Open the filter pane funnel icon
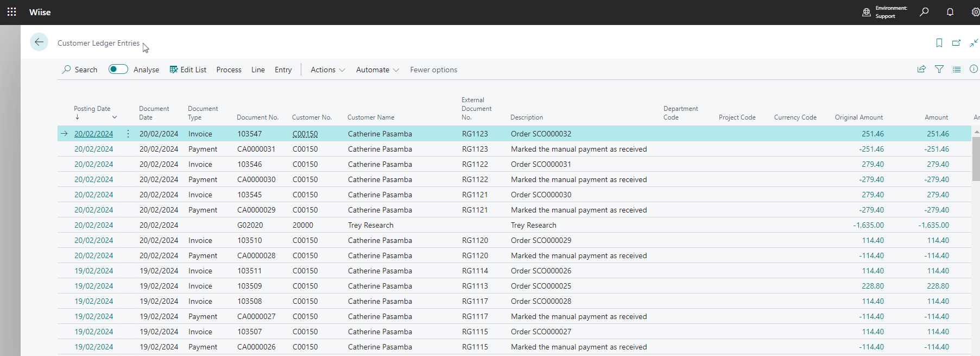This screenshot has width=980, height=356. (x=939, y=69)
